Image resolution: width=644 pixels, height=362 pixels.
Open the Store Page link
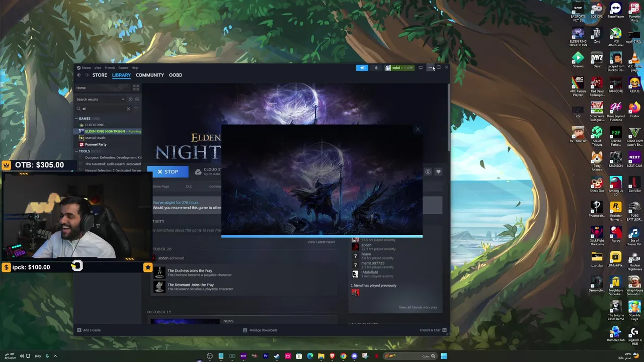161,187
